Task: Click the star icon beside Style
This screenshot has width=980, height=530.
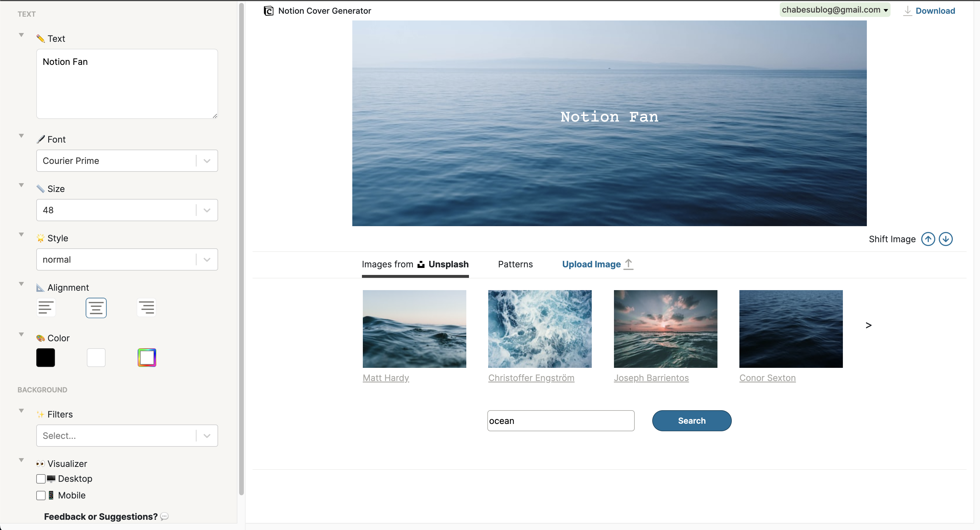Action: point(40,238)
